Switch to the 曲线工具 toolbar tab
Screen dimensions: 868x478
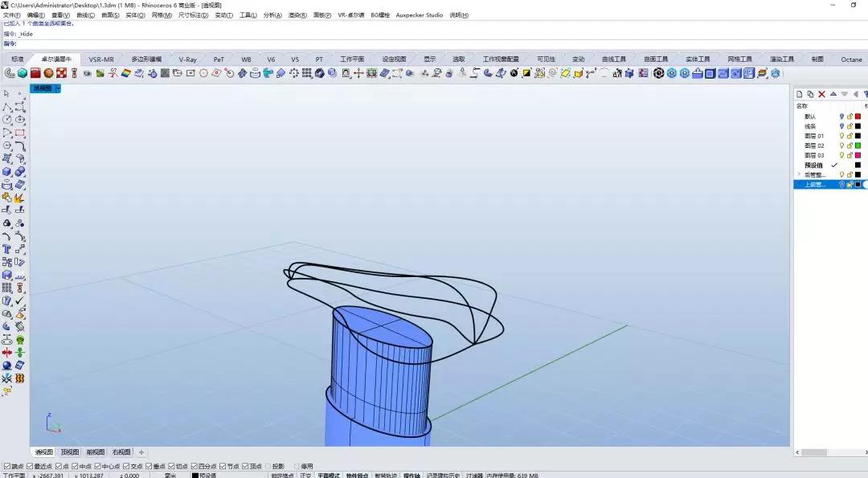[614, 59]
